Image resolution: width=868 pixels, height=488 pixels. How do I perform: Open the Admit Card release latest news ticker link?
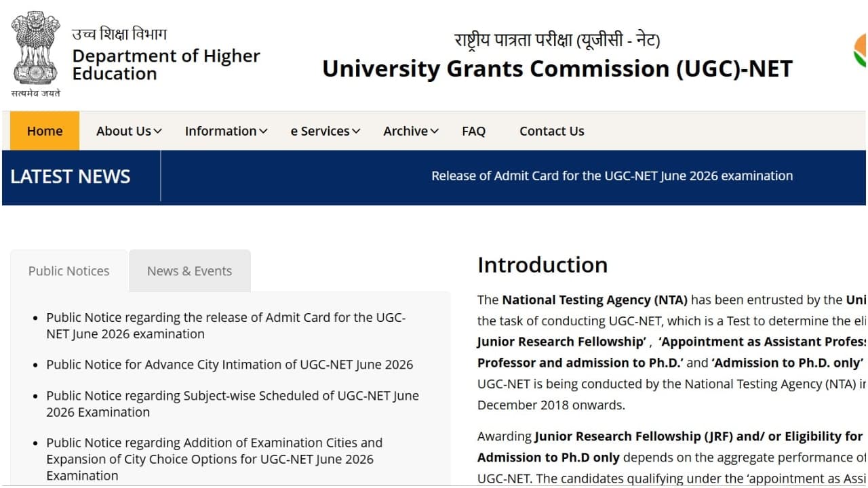tap(612, 176)
